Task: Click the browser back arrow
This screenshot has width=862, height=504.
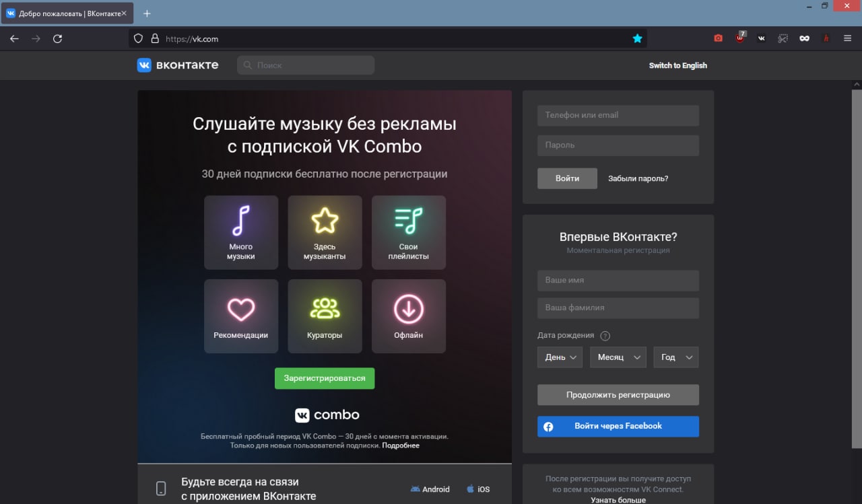Action: (x=14, y=39)
